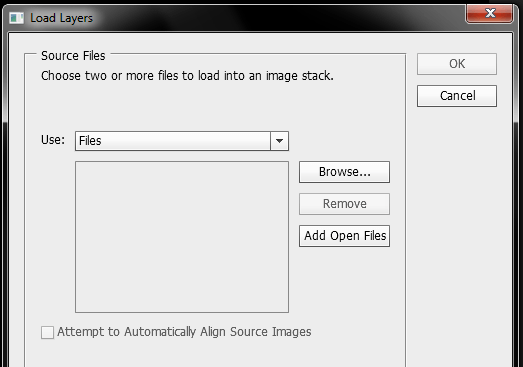Click the 'Choose two or more files' instruction text
The height and width of the screenshot is (367, 523).
pos(187,76)
